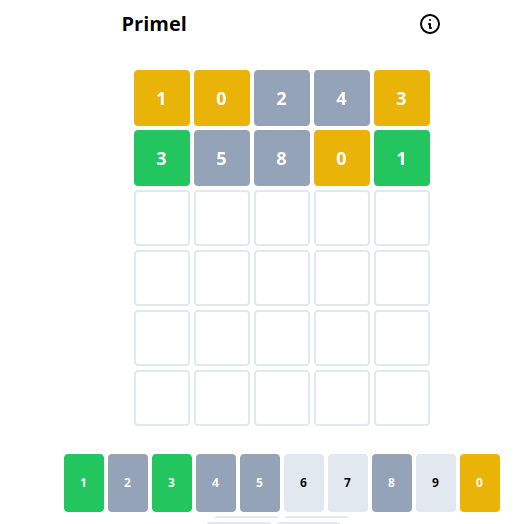Click the Primel title heading
This screenshot has height=524, width=527.
pos(154,24)
